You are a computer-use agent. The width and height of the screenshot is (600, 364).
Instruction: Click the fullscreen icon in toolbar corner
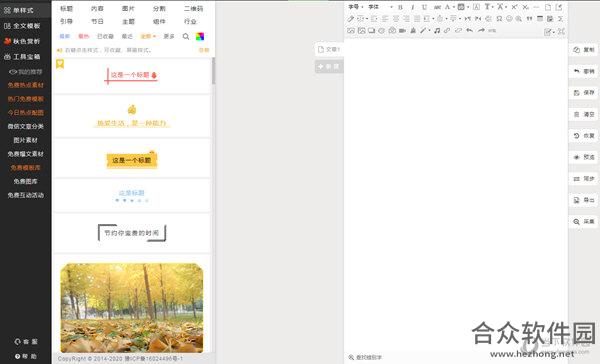(x=561, y=31)
